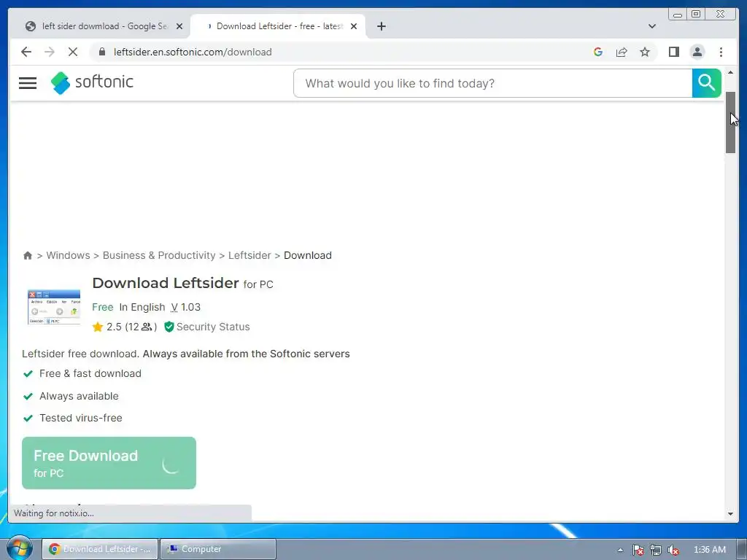Click the teal search magnifier button
747x560 pixels.
pos(706,83)
